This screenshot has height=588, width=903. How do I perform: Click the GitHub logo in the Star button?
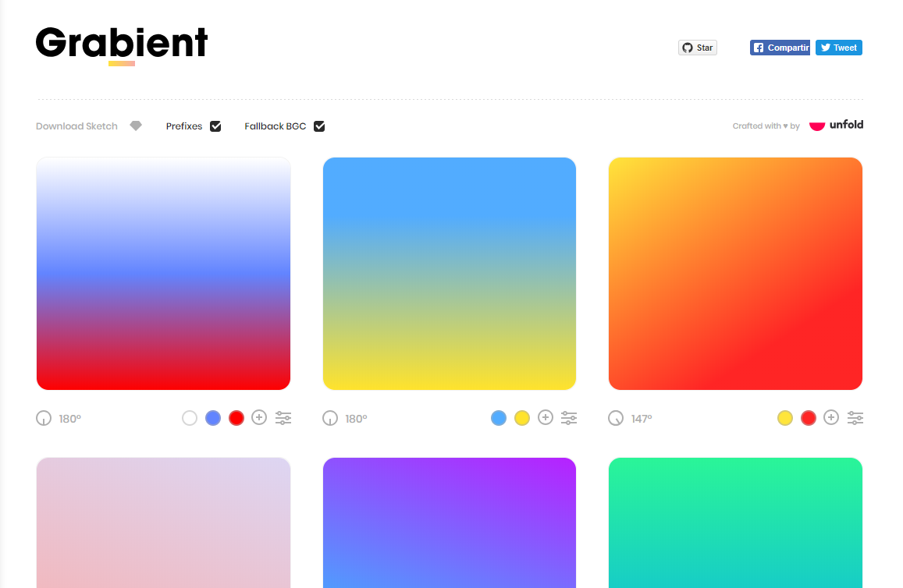(686, 47)
